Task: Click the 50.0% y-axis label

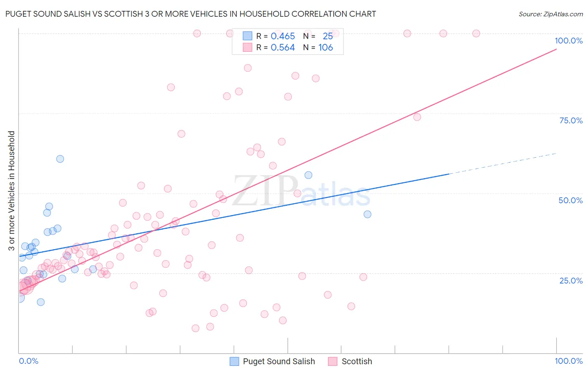Action: point(570,200)
